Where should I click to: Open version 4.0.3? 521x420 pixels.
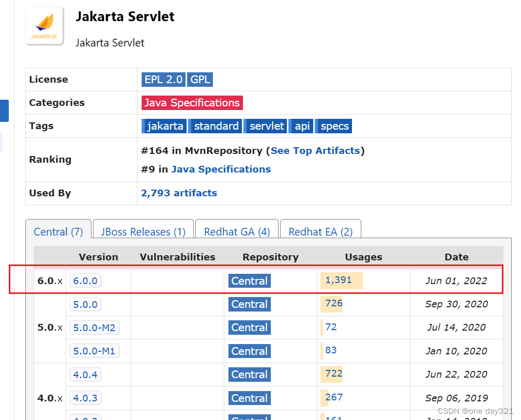85,398
